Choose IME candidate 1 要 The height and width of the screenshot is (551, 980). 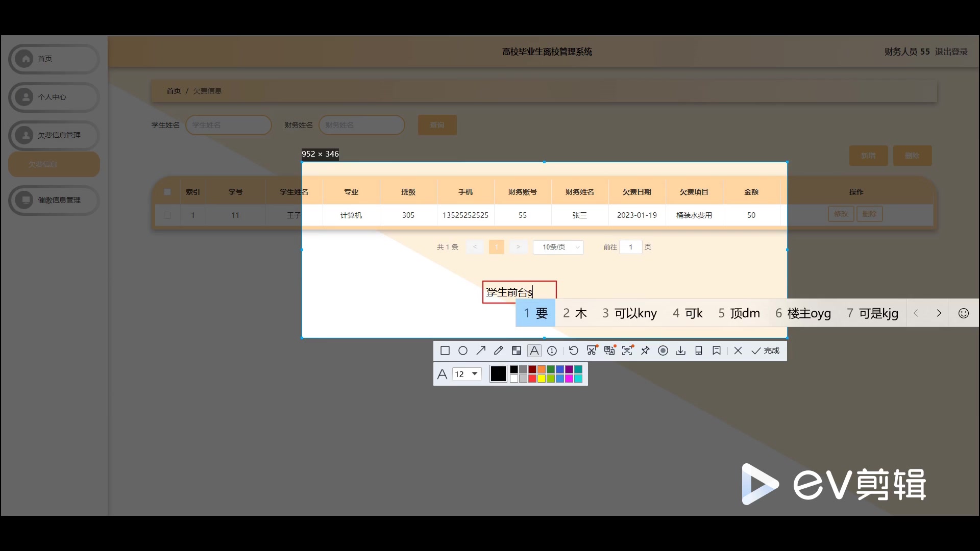pos(535,313)
